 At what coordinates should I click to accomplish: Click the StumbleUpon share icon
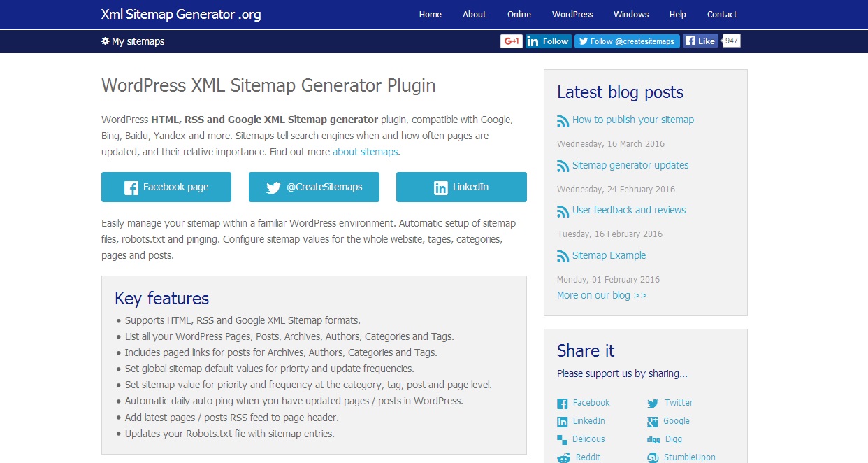tap(655, 457)
